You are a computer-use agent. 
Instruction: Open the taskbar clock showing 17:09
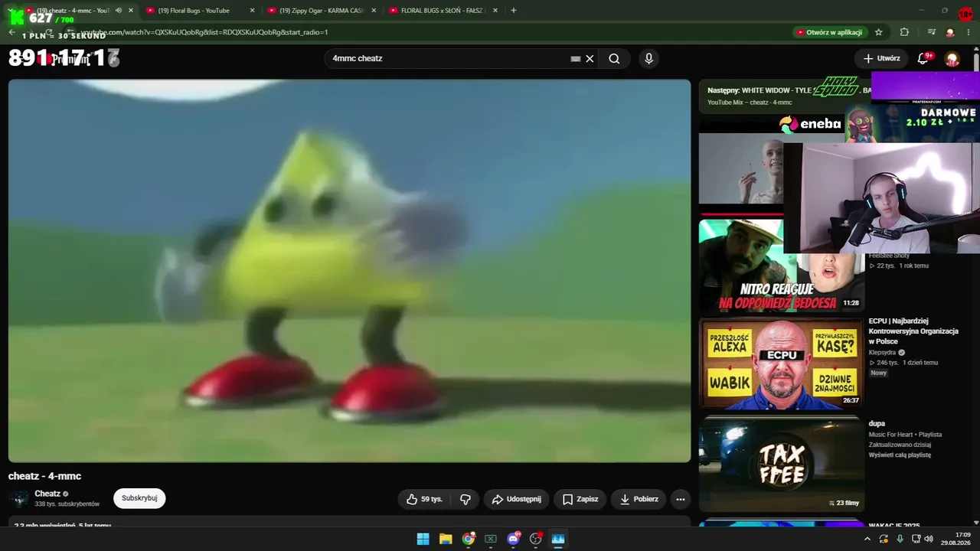[x=955, y=539]
